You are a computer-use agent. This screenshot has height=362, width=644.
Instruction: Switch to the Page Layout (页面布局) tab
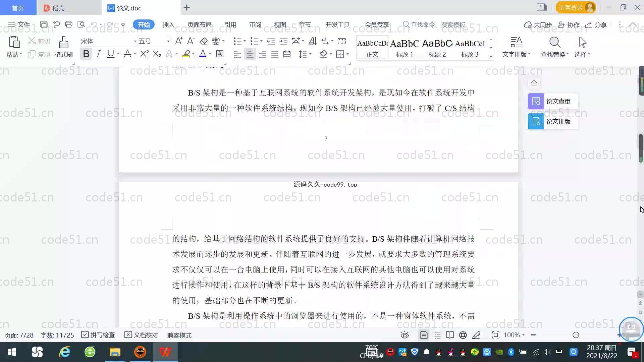199,24
